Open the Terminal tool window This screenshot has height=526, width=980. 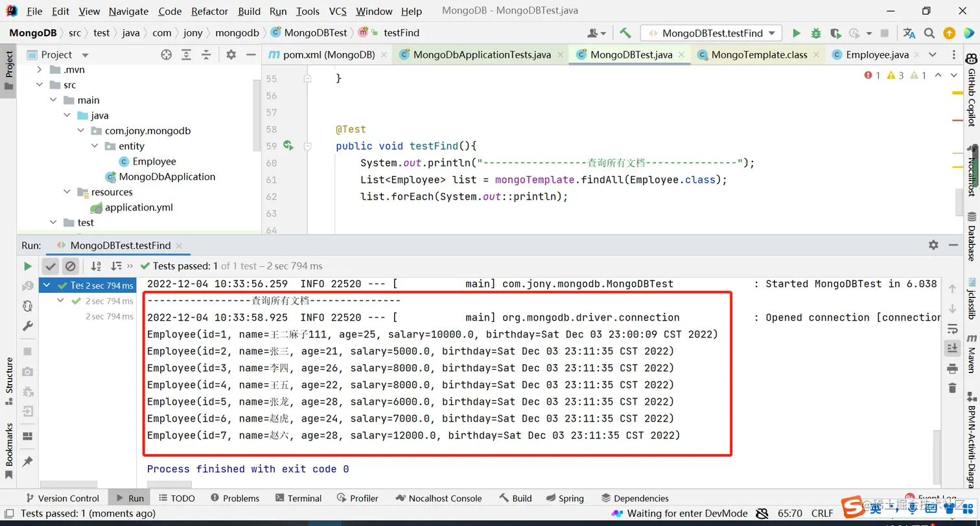click(298, 498)
